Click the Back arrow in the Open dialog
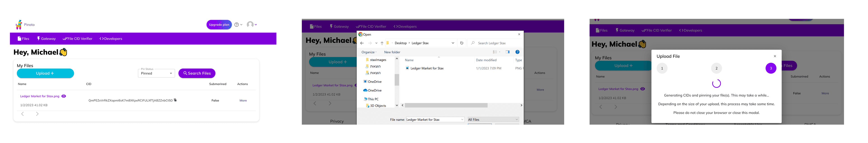This screenshot has width=868, height=143. point(362,43)
